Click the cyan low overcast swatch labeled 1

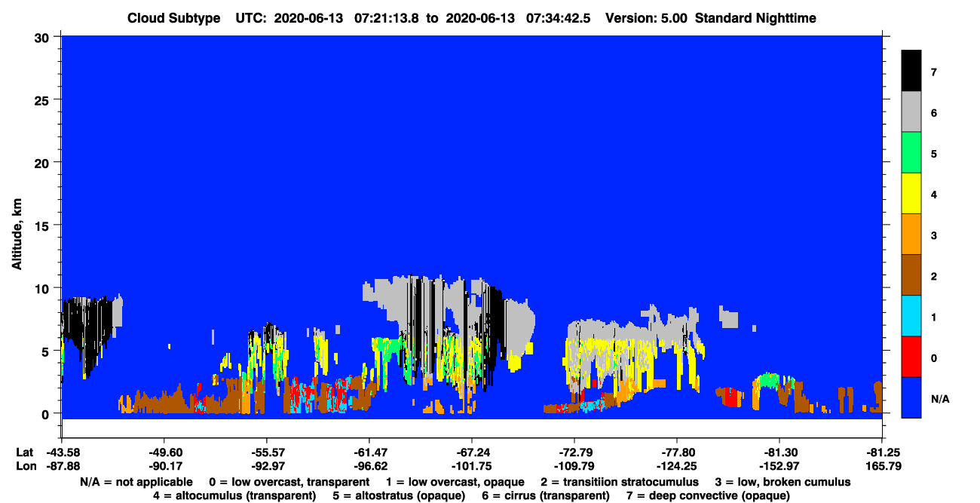(x=911, y=316)
